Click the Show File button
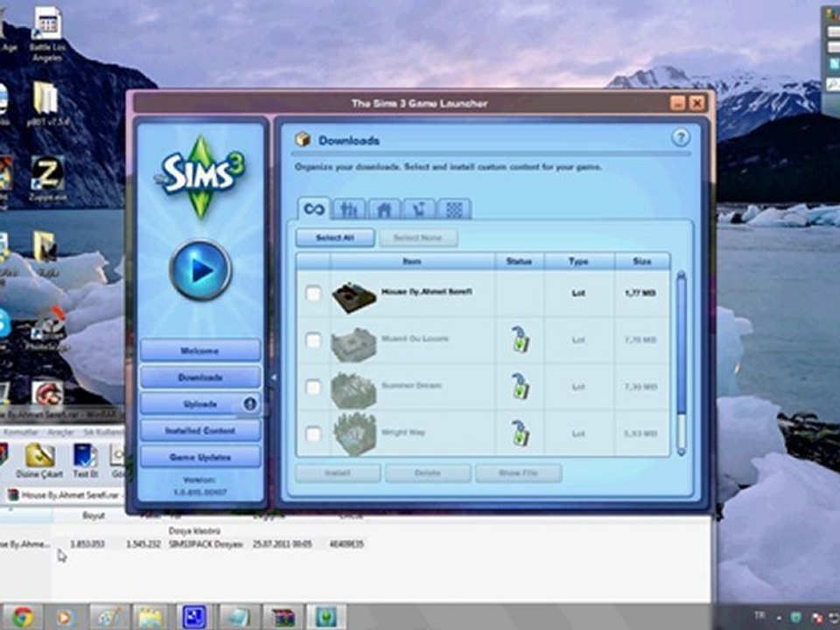 518,473
